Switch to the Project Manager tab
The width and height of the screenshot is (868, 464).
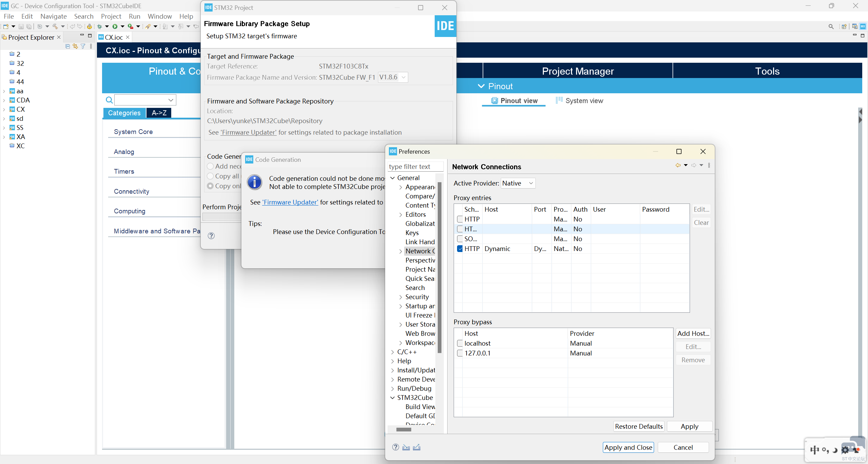(578, 71)
